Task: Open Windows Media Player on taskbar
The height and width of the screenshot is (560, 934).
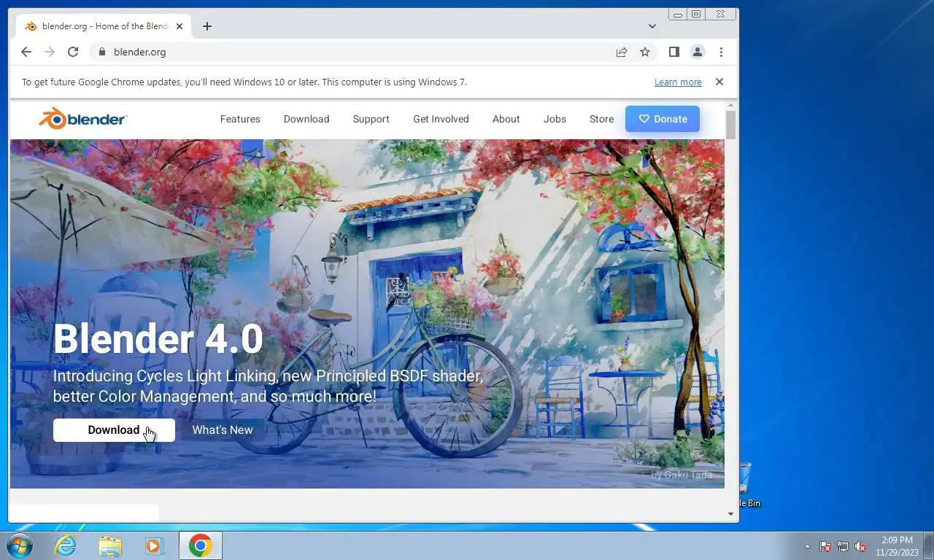Action: (x=154, y=545)
